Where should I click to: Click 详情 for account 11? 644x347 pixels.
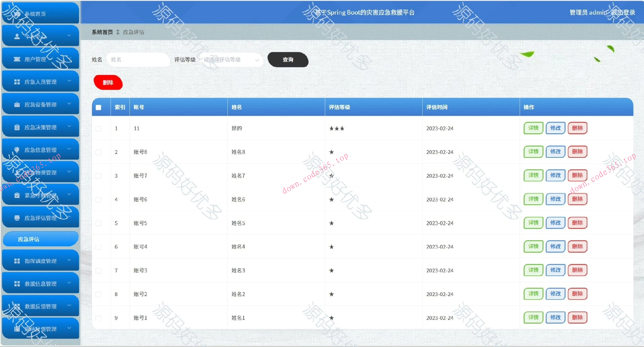pos(533,128)
